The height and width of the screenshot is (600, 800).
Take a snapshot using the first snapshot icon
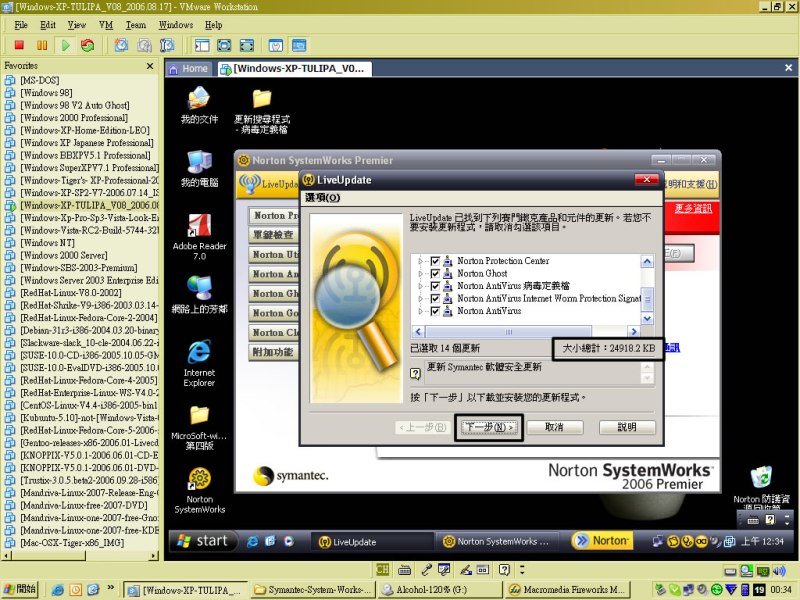tap(121, 45)
